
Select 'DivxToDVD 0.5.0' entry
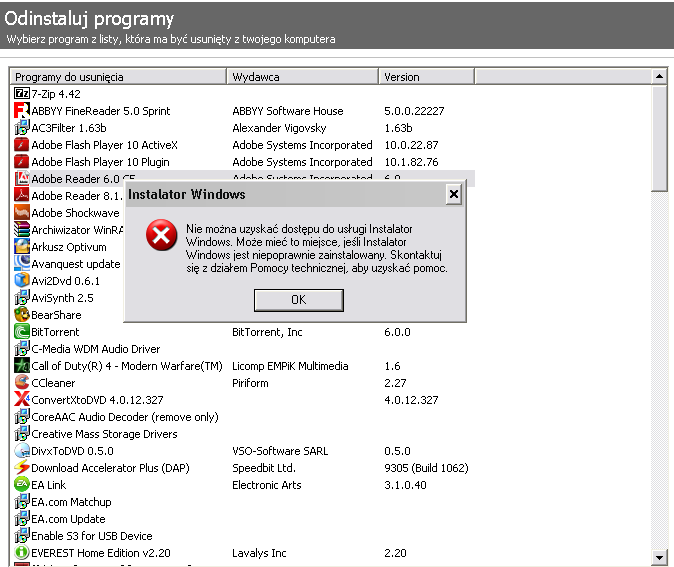(72, 451)
